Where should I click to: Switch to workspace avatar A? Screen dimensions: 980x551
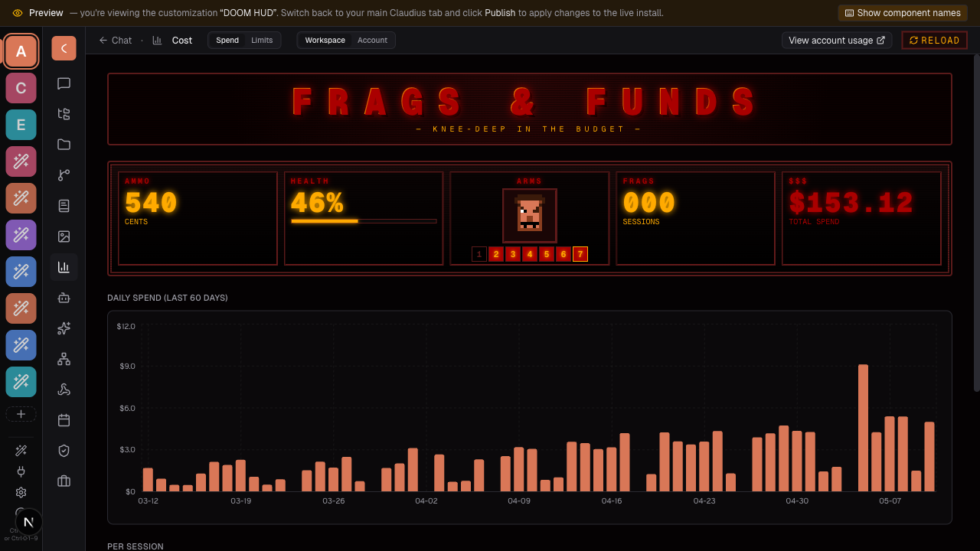(21, 51)
